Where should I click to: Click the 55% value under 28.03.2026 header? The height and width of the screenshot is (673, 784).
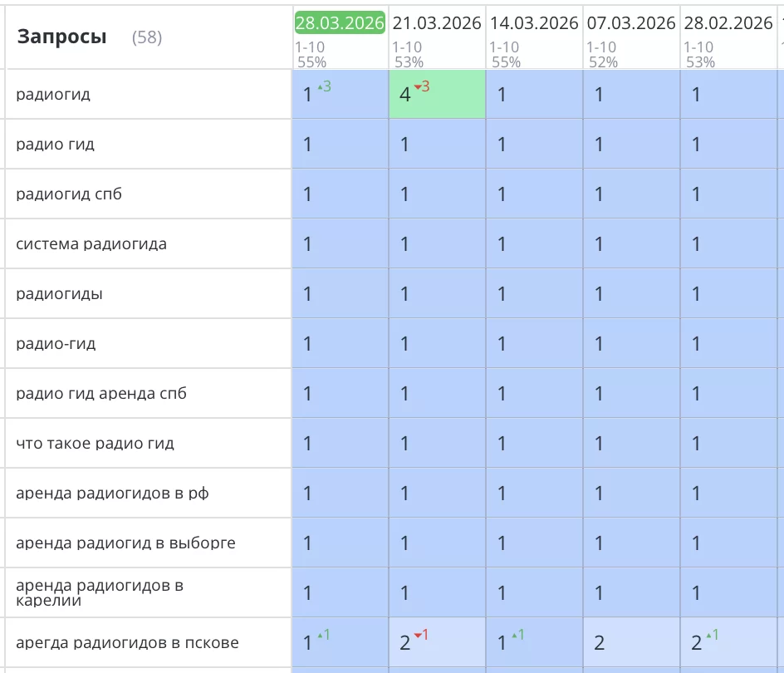coord(310,60)
